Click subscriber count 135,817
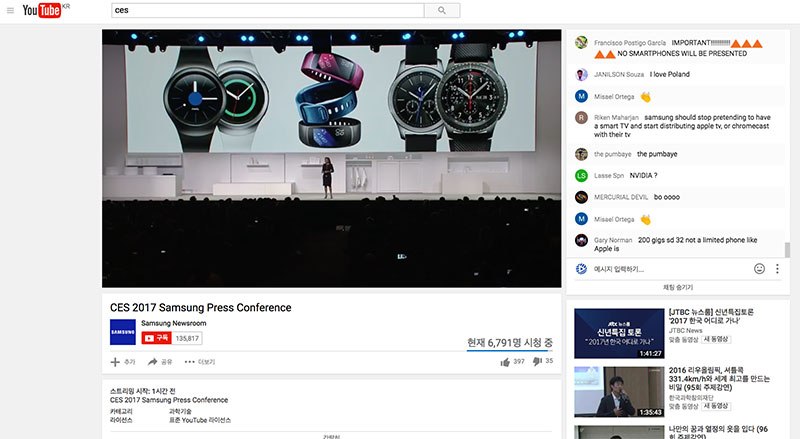Image resolution: width=800 pixels, height=439 pixels. (x=187, y=338)
